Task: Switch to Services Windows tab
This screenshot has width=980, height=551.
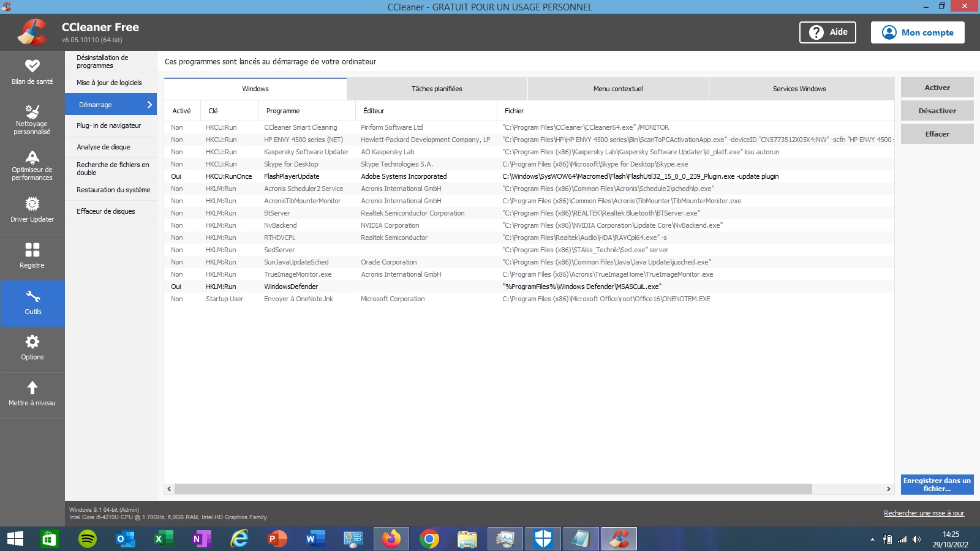Action: pos(799,89)
